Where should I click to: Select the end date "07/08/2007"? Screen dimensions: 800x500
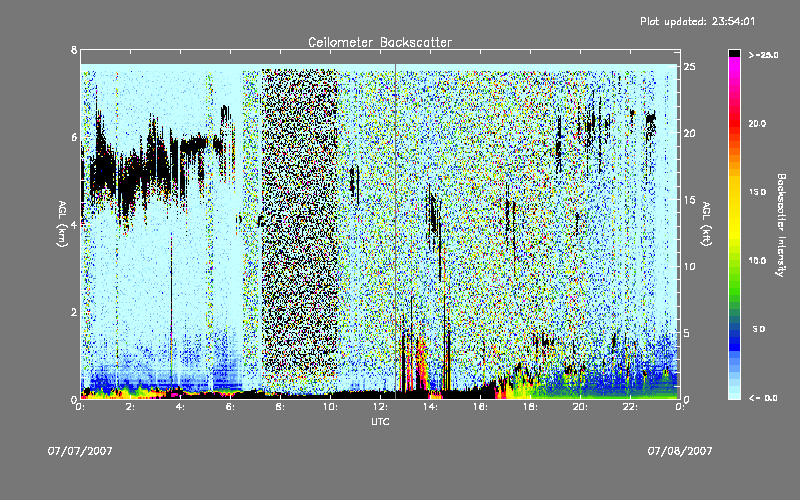[680, 451]
